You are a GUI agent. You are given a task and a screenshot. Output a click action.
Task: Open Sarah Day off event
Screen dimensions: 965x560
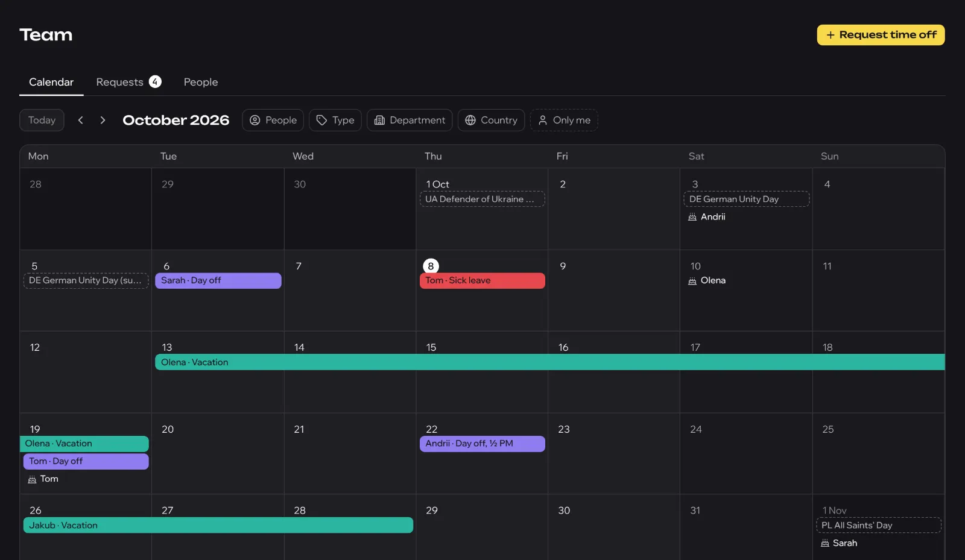[218, 280]
